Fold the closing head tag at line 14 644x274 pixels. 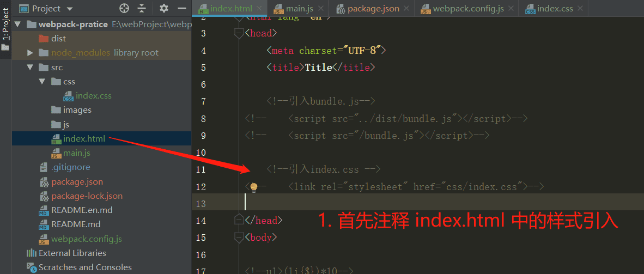(x=239, y=221)
